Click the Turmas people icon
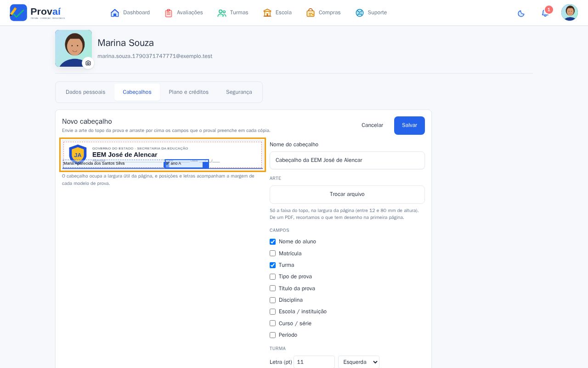Viewport: 588px width, 368px height. point(222,13)
